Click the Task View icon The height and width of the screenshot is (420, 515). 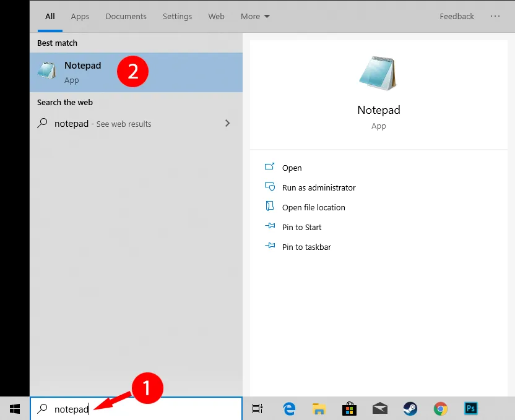257,409
